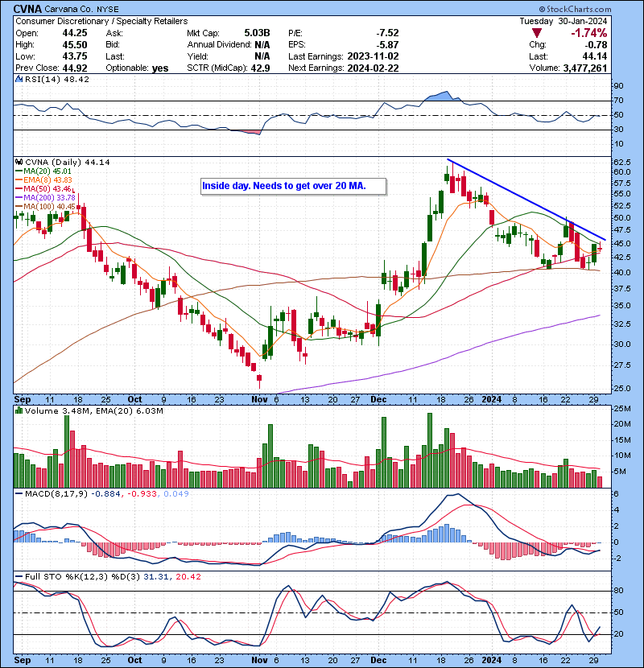This screenshot has height=668, width=644.
Task: Click the CVNA ticker symbol in the header
Action: (27, 9)
